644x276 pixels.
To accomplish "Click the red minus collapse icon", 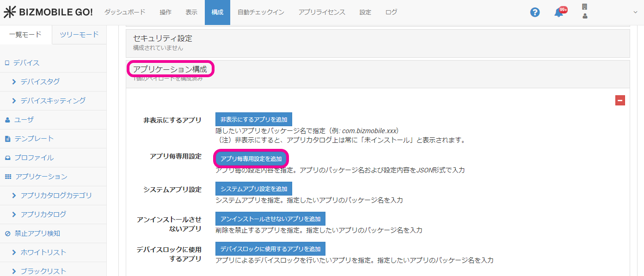I will pos(620,100).
